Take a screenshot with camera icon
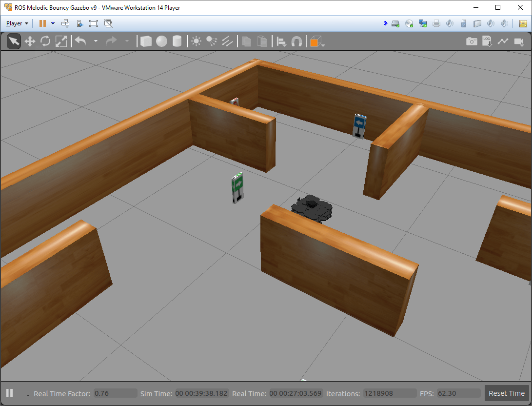The height and width of the screenshot is (406, 532). [472, 41]
